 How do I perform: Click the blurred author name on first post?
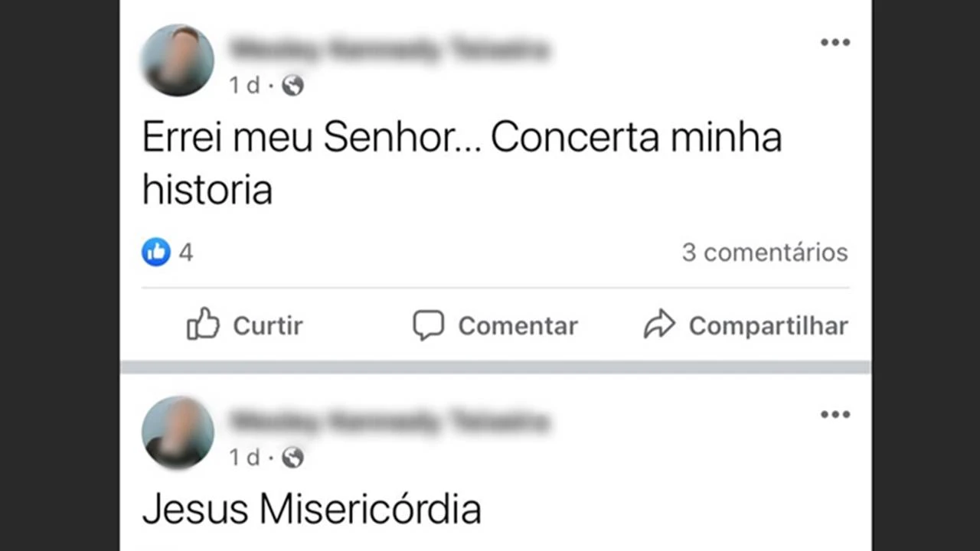point(389,50)
